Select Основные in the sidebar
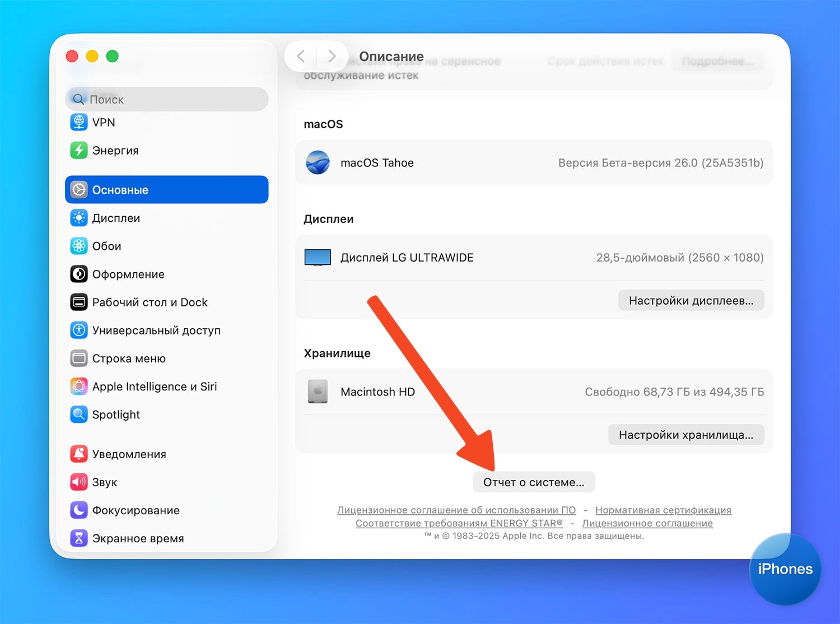 click(167, 190)
